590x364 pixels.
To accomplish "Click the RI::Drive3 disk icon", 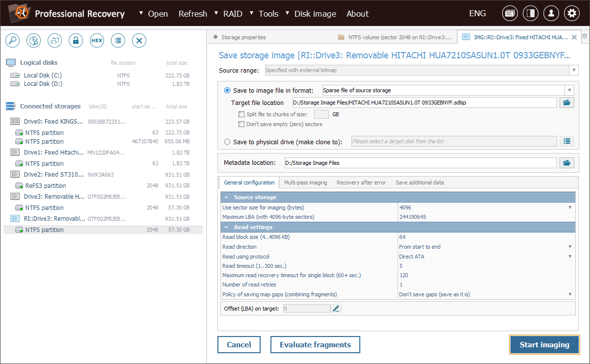I will [x=15, y=219].
